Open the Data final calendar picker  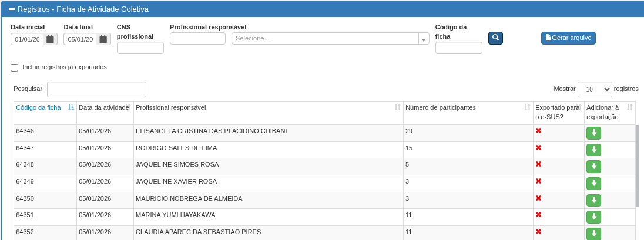[x=103, y=39]
